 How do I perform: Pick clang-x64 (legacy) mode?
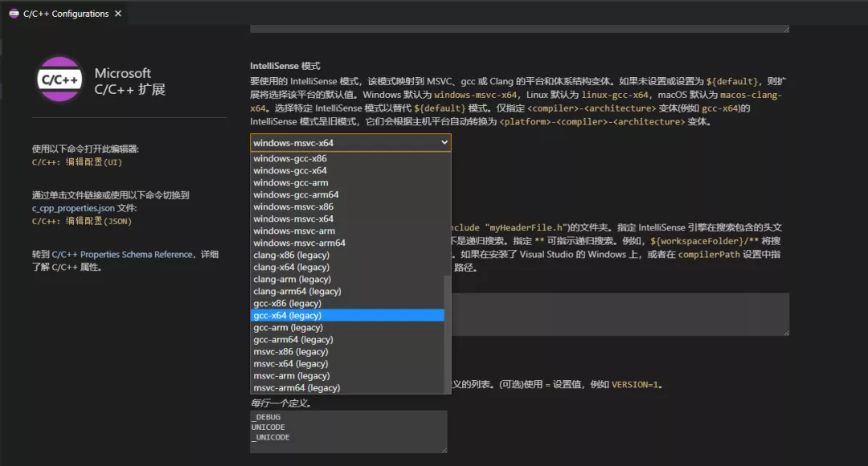click(347, 268)
